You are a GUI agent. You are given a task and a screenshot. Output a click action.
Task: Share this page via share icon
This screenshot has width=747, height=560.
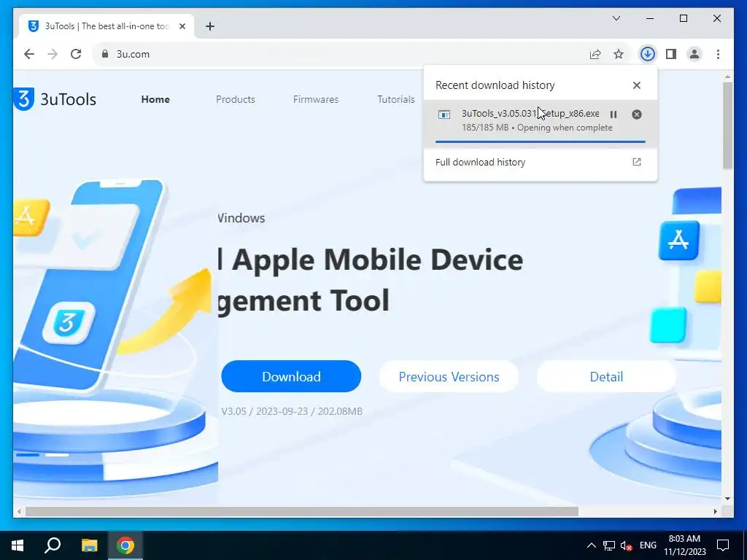tap(595, 54)
